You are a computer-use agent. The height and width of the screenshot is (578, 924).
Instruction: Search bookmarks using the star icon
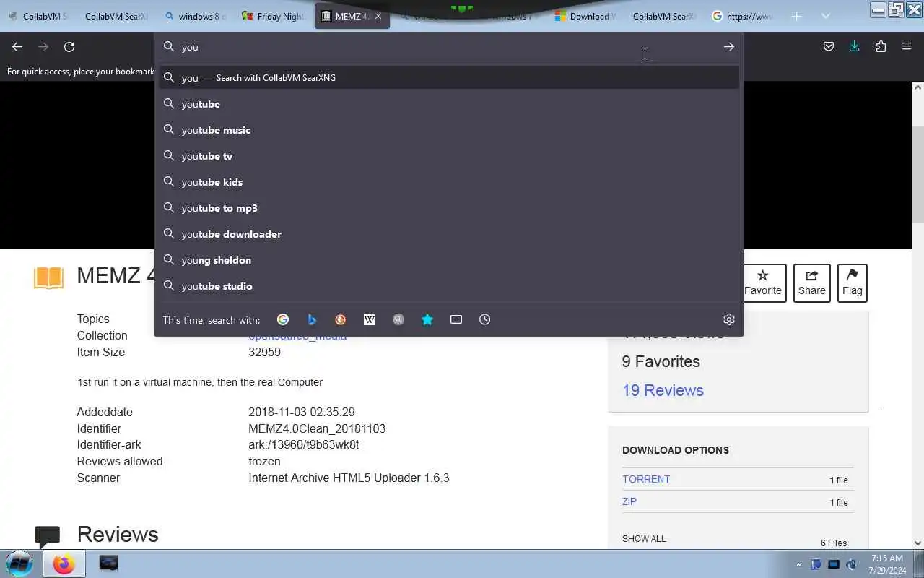427,319
